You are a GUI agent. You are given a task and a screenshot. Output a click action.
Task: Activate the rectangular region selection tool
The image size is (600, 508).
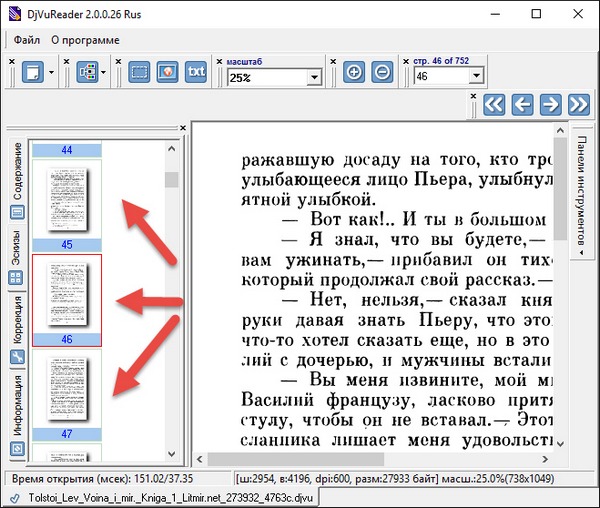(139, 72)
